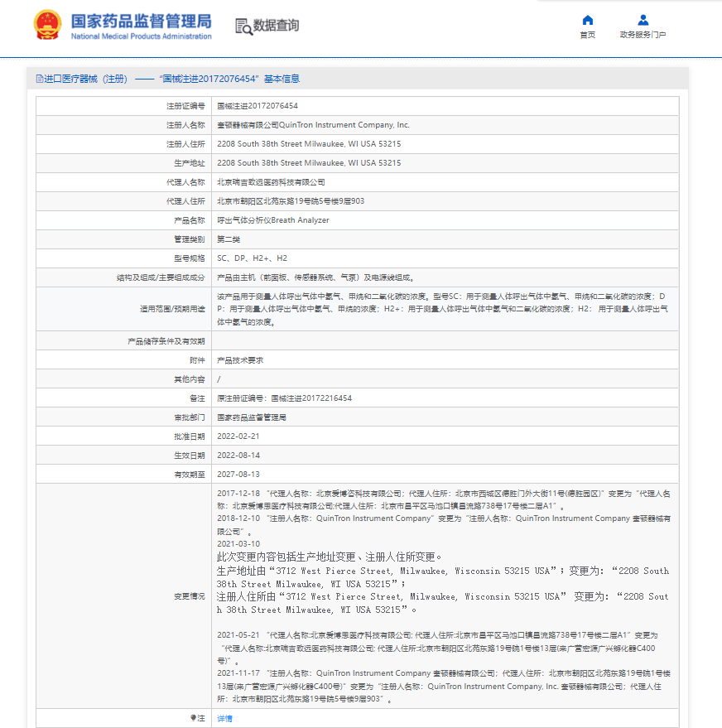Open the 详情 link in the bottom row
The height and width of the screenshot is (728, 722).
point(224,718)
